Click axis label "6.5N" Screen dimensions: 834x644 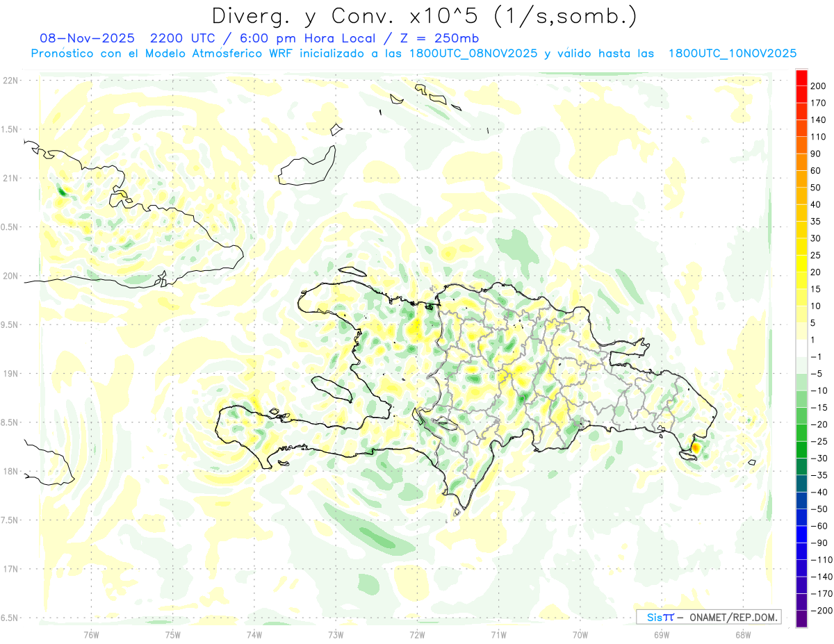10,618
